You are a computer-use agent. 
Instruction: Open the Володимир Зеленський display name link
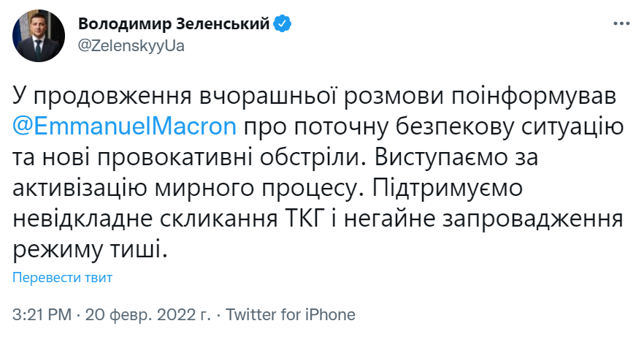point(174,24)
